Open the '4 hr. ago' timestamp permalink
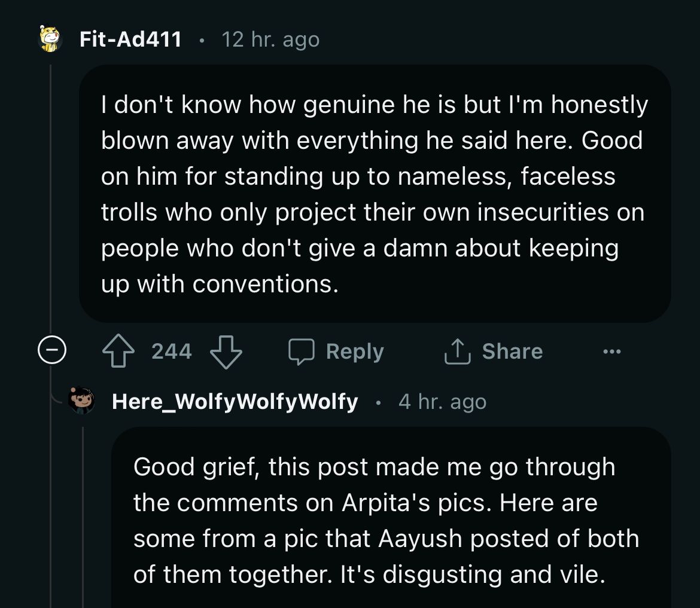The height and width of the screenshot is (608, 700). [x=442, y=402]
